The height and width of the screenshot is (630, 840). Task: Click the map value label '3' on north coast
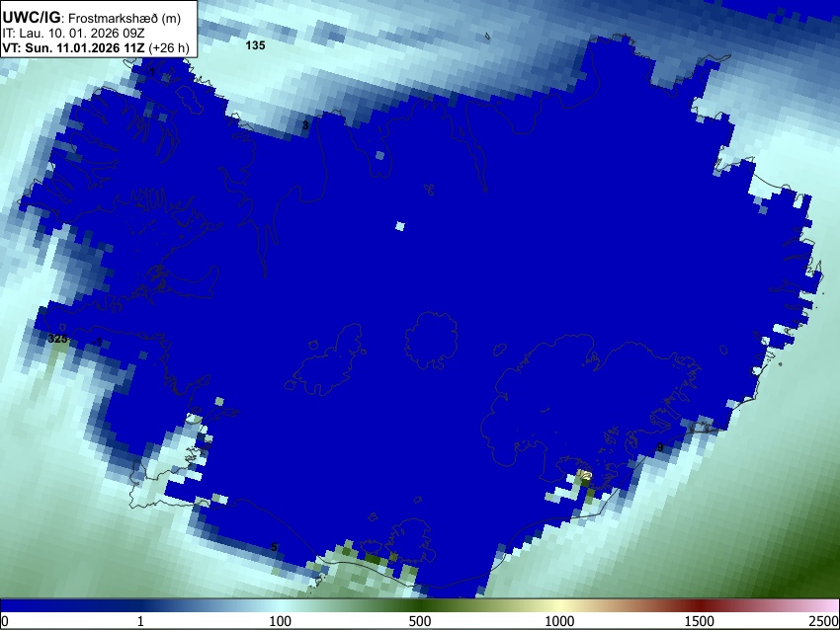point(305,125)
